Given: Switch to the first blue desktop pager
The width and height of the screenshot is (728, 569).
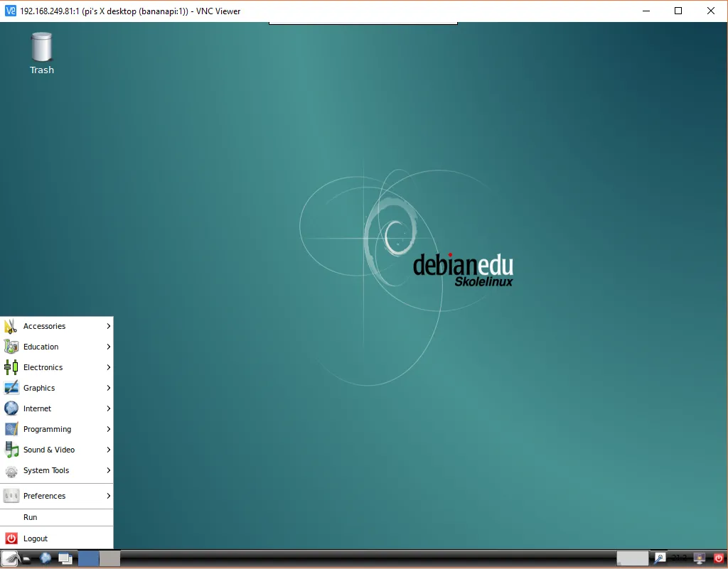Looking at the screenshot, I should [88, 558].
